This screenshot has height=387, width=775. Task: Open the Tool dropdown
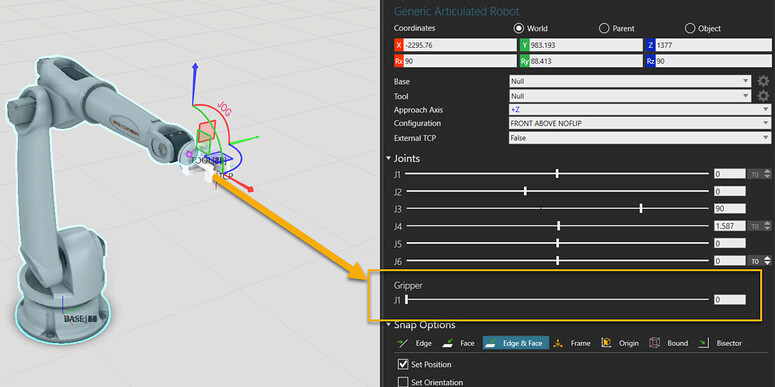(630, 96)
